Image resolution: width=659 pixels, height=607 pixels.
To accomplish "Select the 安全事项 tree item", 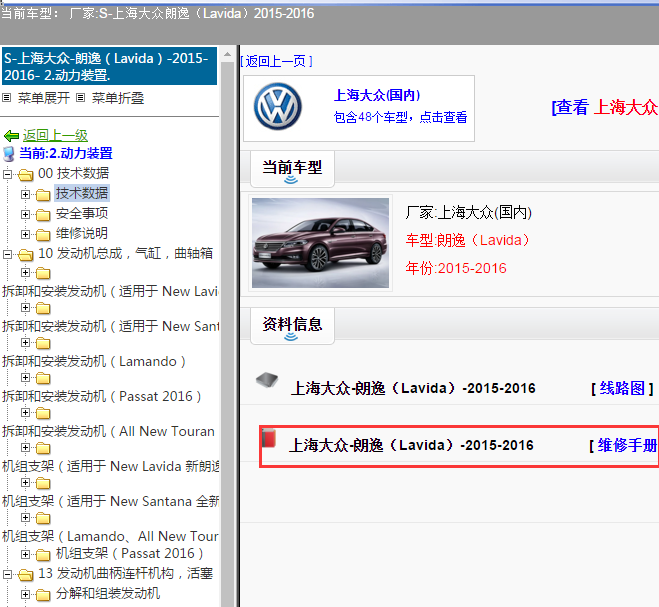I will (82, 213).
